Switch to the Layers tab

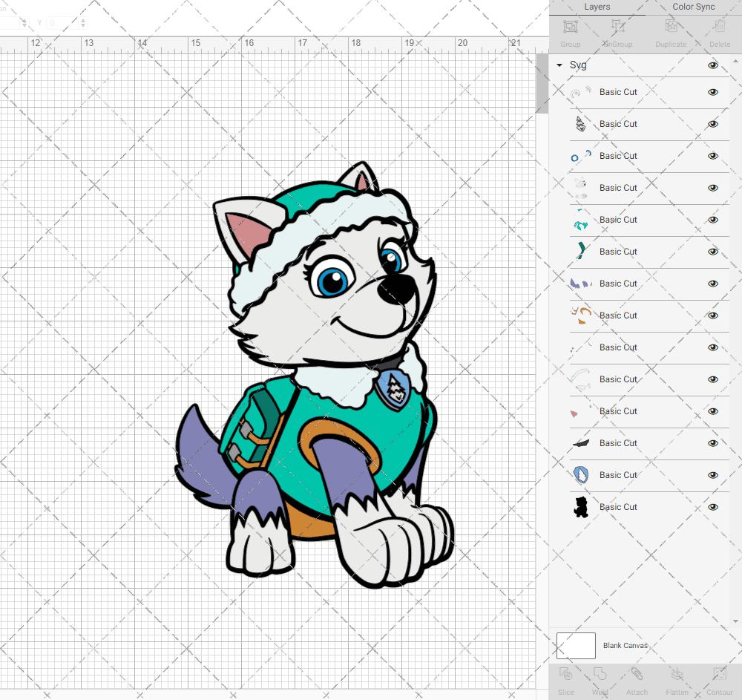pyautogui.click(x=597, y=7)
